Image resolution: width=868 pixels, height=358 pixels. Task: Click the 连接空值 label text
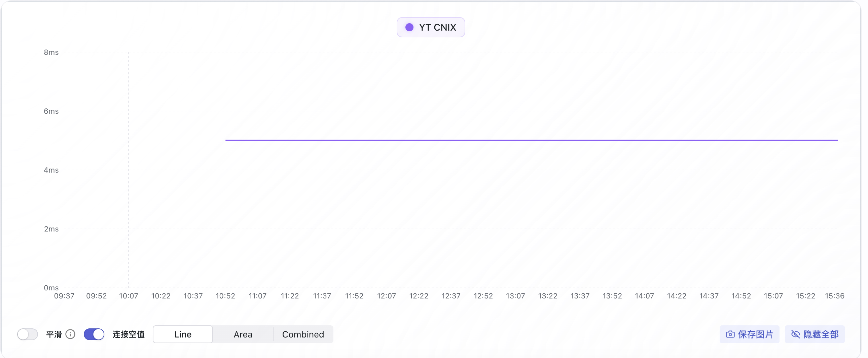pos(129,334)
